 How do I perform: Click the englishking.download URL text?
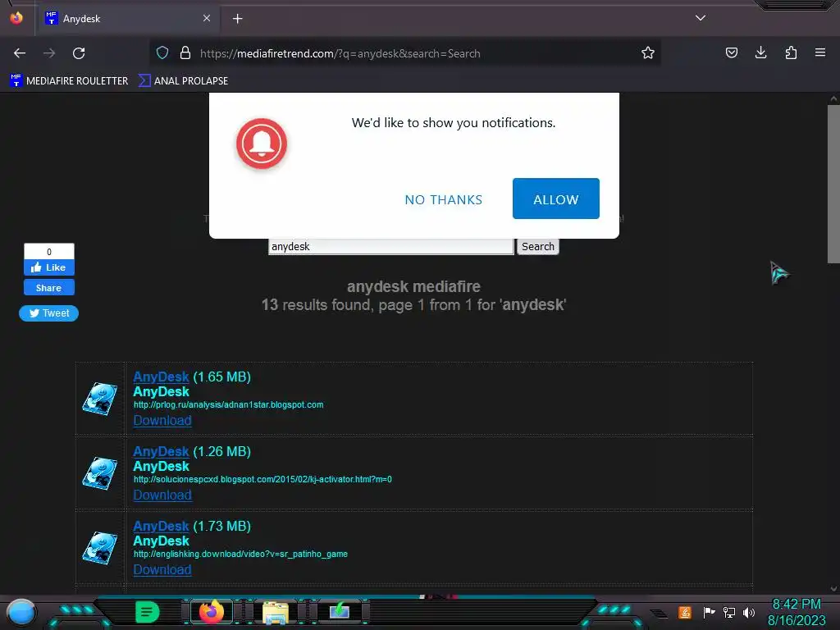240,554
